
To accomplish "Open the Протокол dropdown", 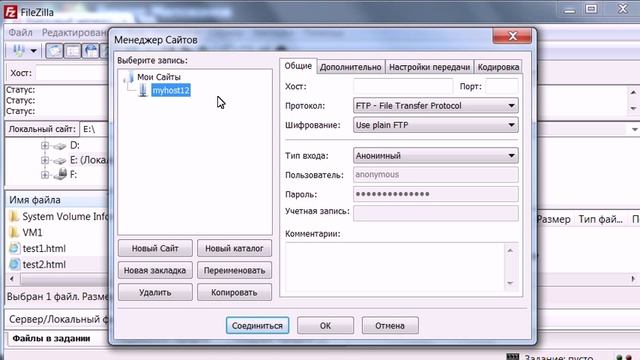I will [436, 105].
